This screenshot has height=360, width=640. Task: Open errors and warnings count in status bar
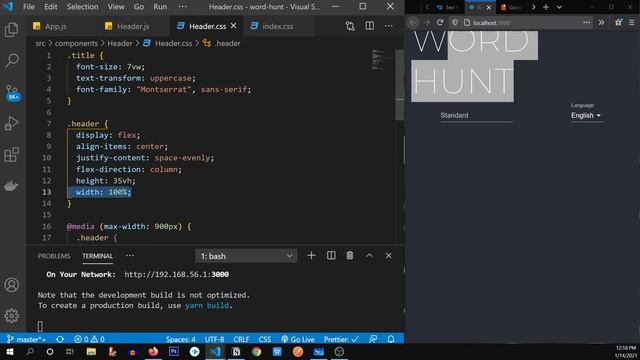click(x=89, y=339)
